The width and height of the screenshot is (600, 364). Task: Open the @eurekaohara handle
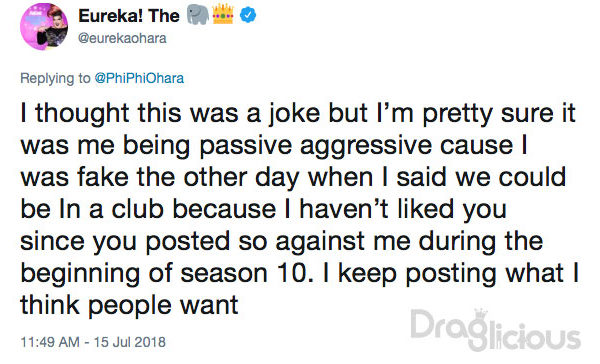coord(122,38)
